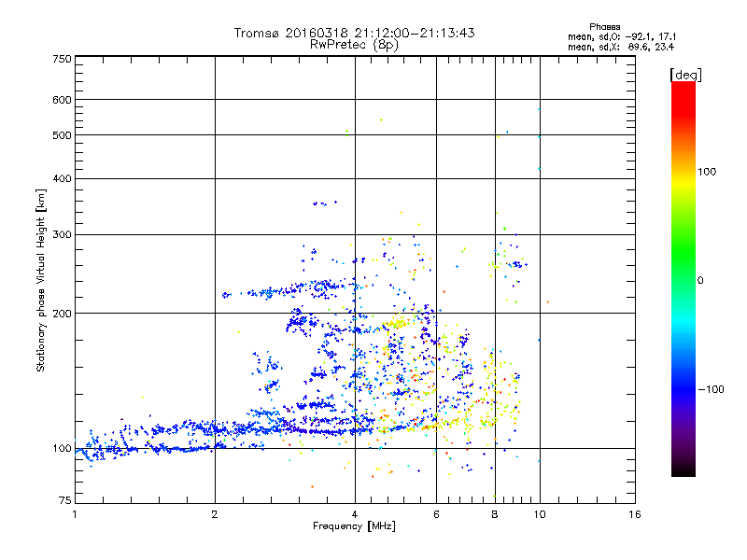Click the colorbar label '0'
Screen dimensions: 747x560
tap(700, 280)
